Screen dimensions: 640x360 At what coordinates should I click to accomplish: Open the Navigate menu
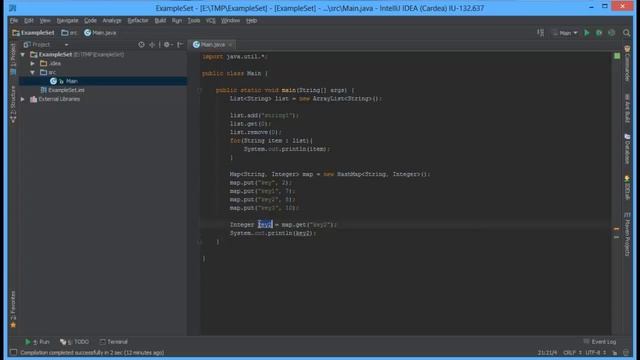tap(67, 20)
